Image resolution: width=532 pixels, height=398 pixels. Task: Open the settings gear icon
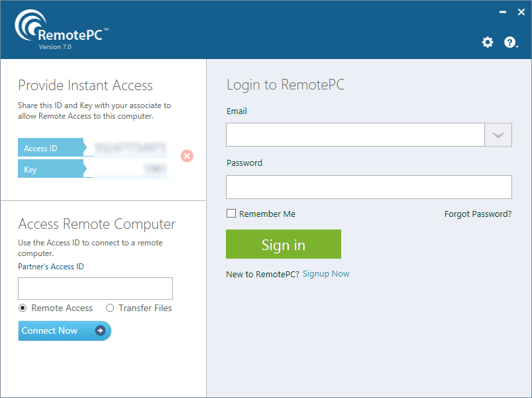pos(488,42)
